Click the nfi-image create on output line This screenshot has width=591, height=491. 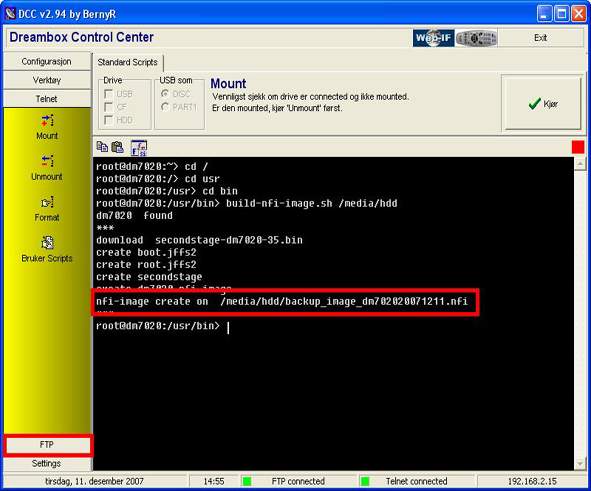point(282,301)
